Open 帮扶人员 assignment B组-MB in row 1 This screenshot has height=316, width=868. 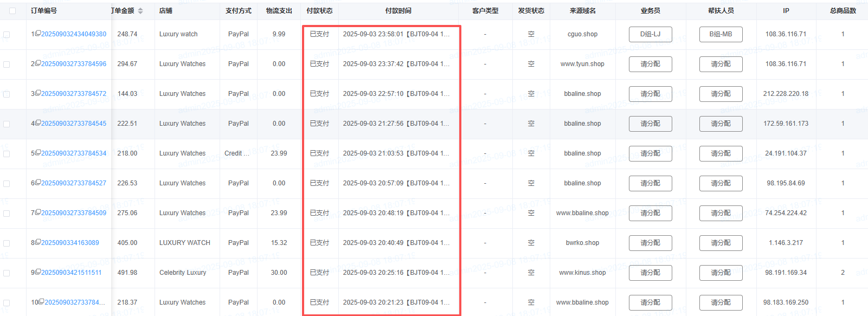[721, 34]
